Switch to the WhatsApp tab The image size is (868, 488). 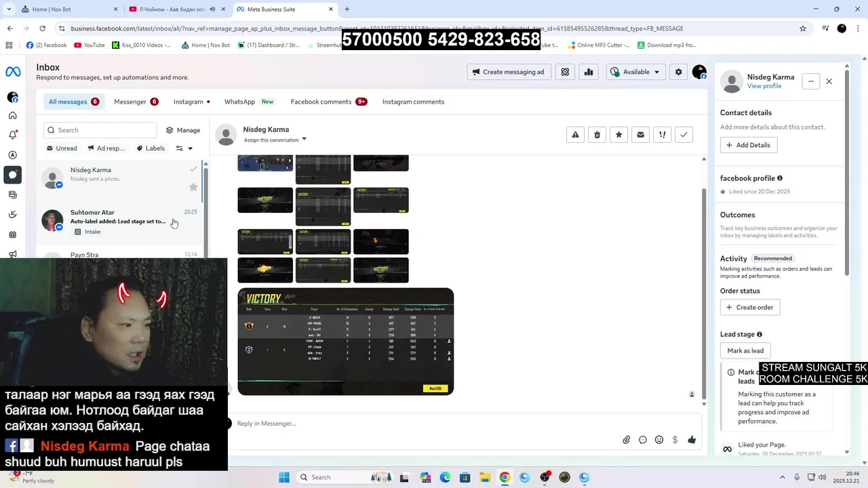(249, 102)
